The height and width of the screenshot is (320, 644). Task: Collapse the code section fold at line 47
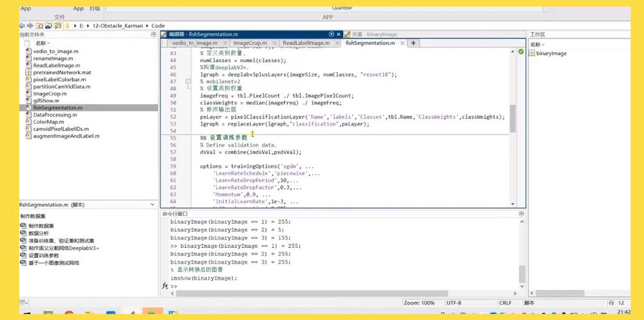pyautogui.click(x=188, y=82)
